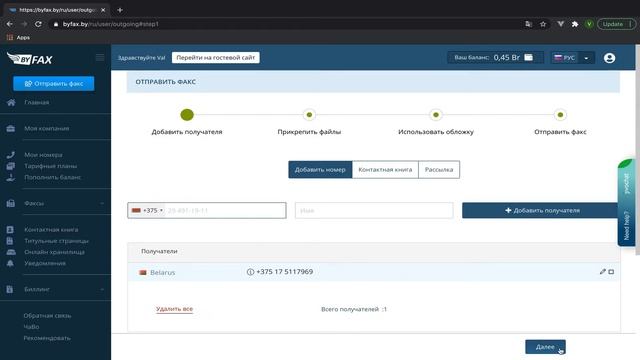Switch to the Добавить номер tab
The height and width of the screenshot is (360, 640).
pyautogui.click(x=320, y=169)
